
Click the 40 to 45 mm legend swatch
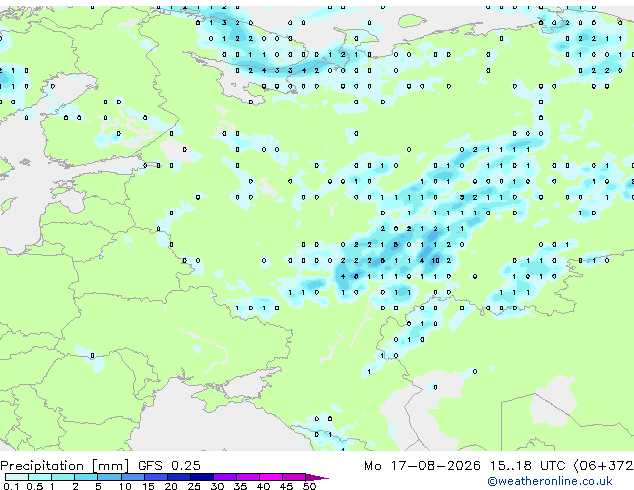[x=271, y=477]
